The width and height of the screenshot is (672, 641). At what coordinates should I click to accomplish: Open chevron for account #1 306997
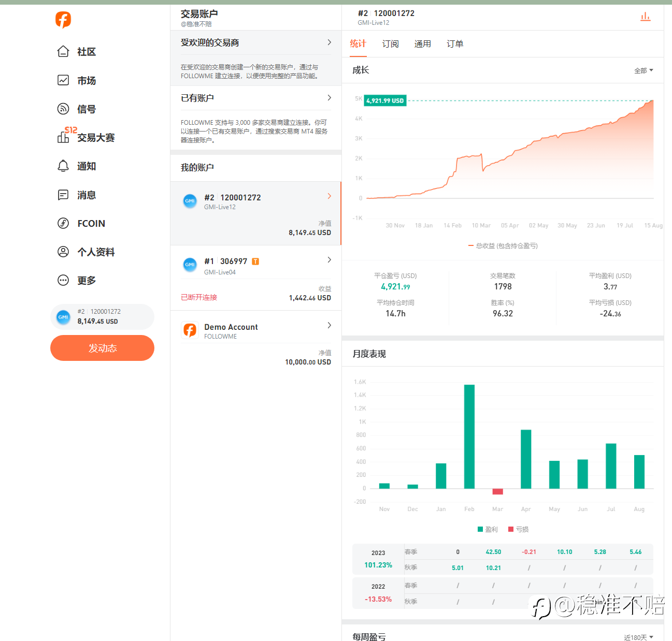coord(330,260)
